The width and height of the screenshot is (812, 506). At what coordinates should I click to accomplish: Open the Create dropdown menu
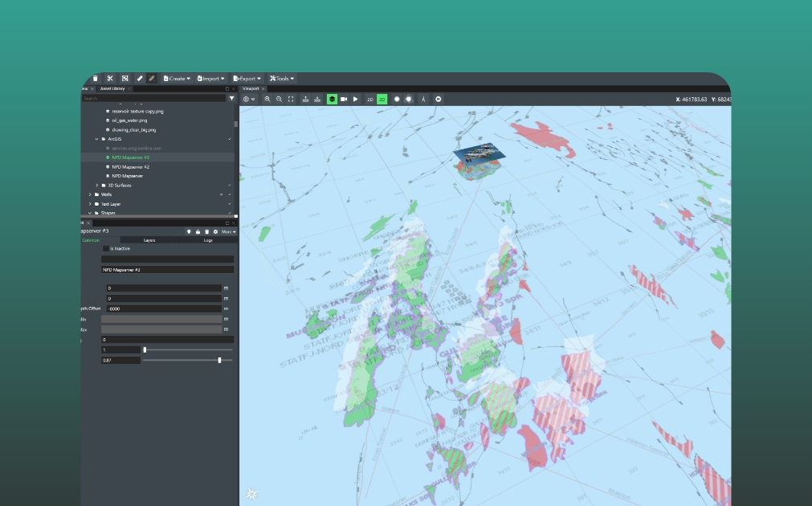coord(177,79)
